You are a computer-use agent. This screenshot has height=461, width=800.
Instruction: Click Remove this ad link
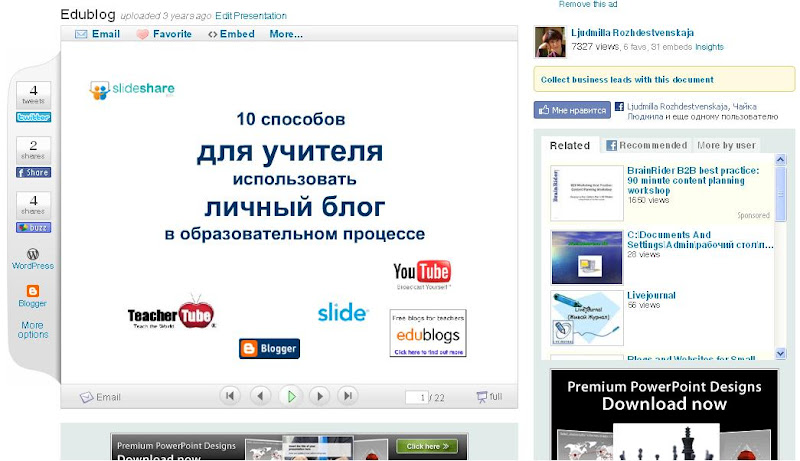[588, 4]
